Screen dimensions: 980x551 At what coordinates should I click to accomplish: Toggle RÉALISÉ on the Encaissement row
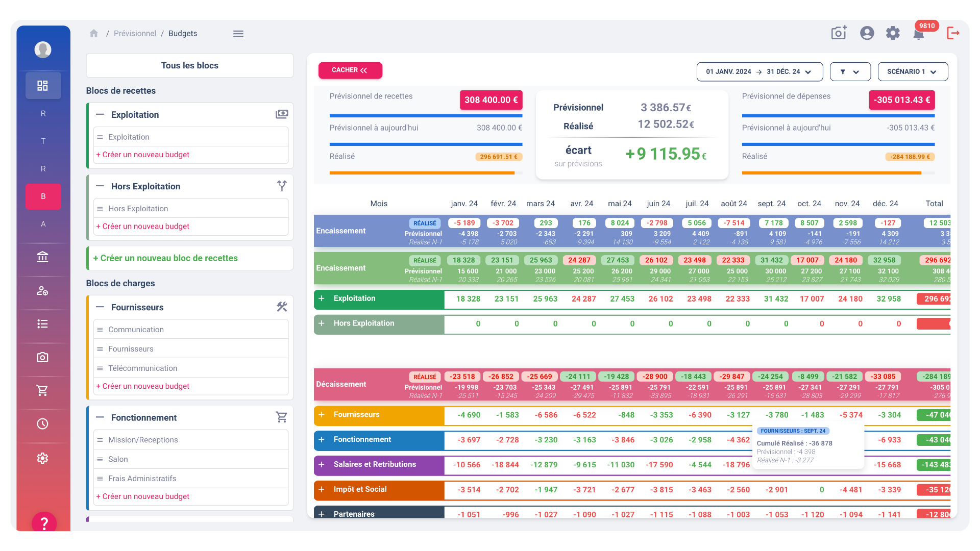(424, 223)
